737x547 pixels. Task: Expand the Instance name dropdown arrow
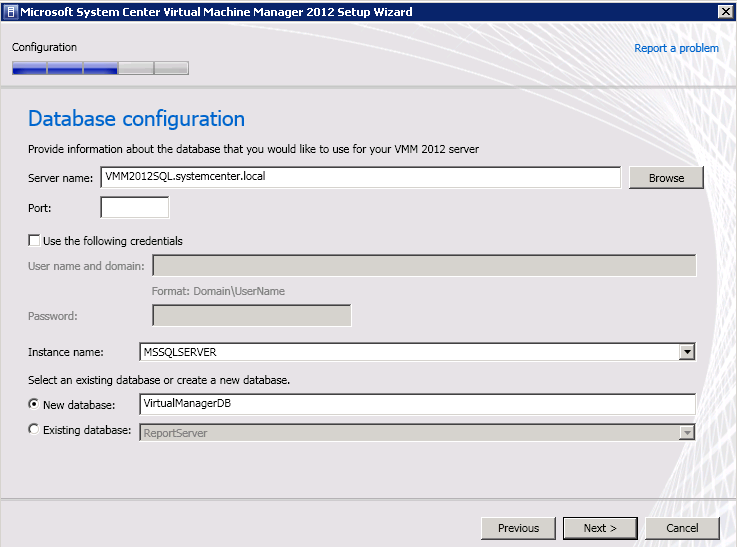click(x=687, y=352)
